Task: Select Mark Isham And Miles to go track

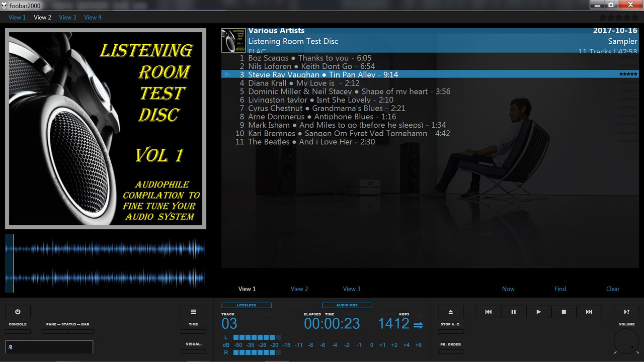Action: [430, 125]
